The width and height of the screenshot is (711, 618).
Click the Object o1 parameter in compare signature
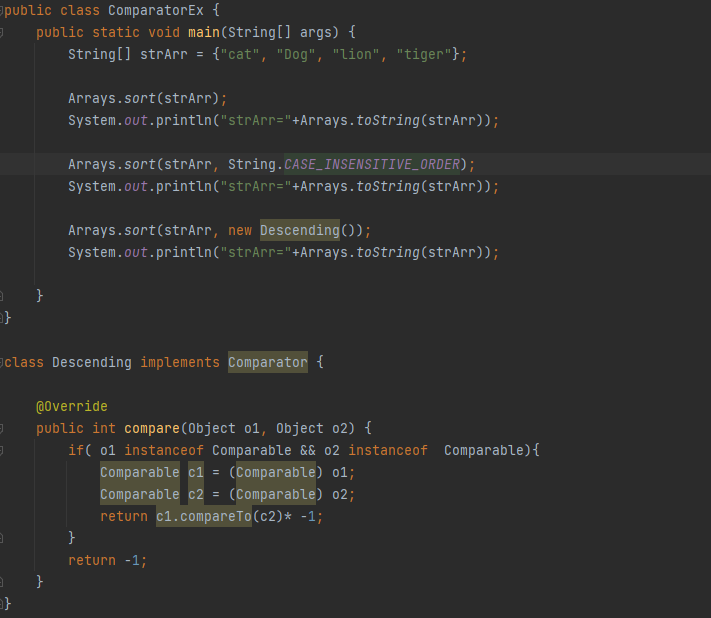coord(224,428)
